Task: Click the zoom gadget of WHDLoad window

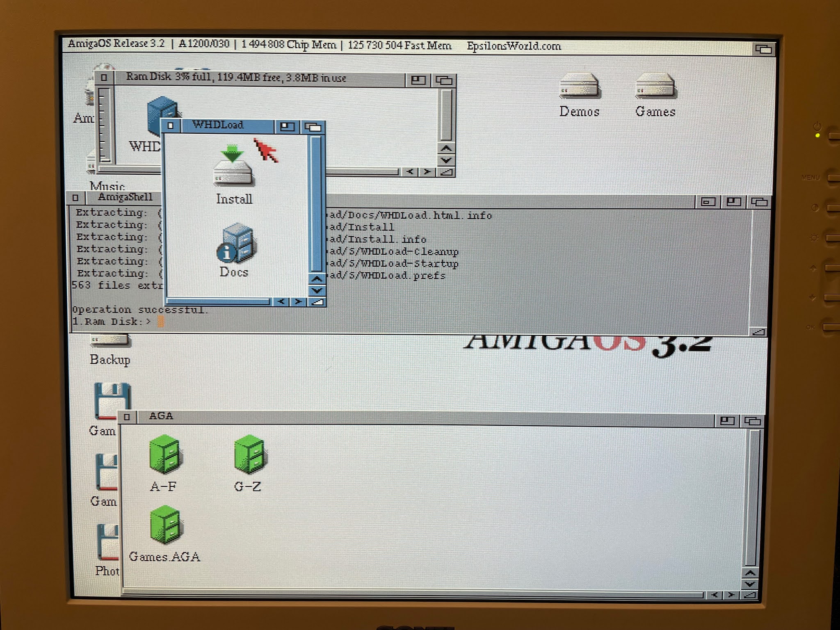Action: [287, 127]
